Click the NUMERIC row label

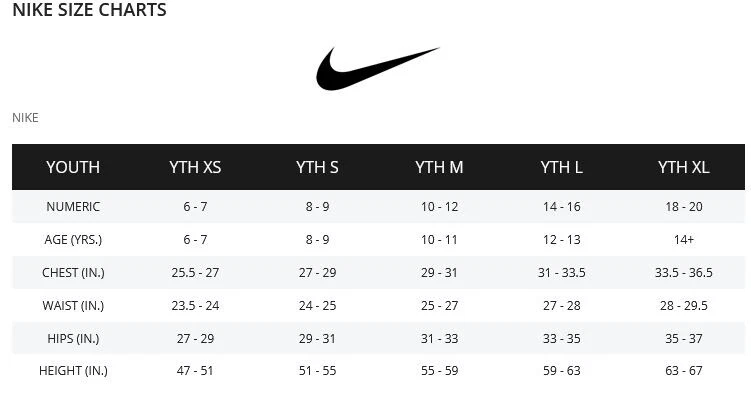tap(73, 206)
